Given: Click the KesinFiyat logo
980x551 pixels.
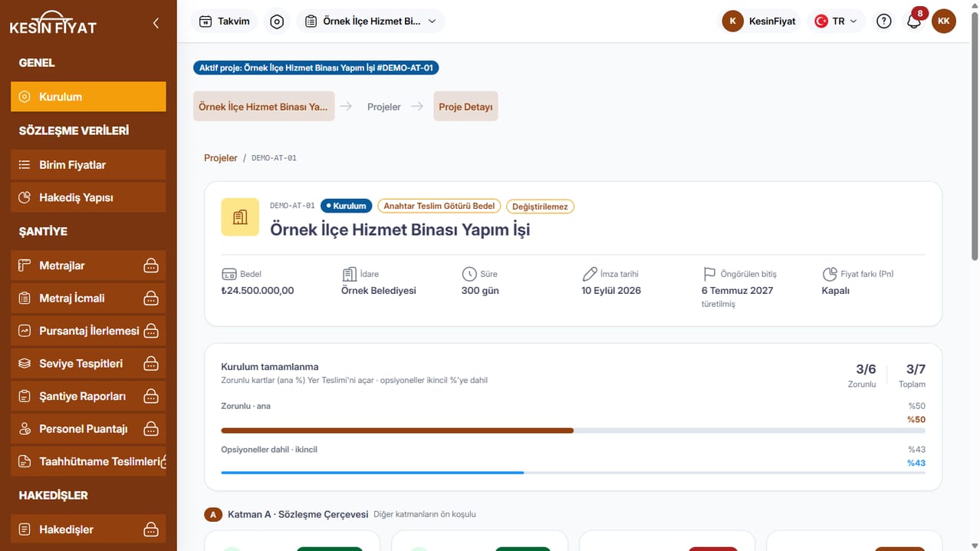Looking at the screenshot, I should pos(53,23).
